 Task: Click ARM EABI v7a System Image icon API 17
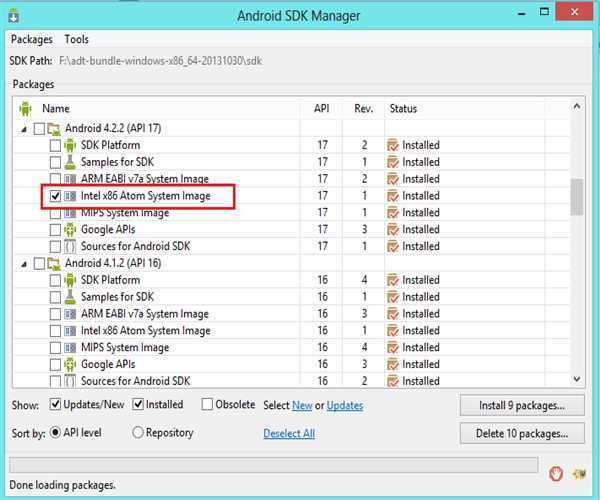[70, 179]
